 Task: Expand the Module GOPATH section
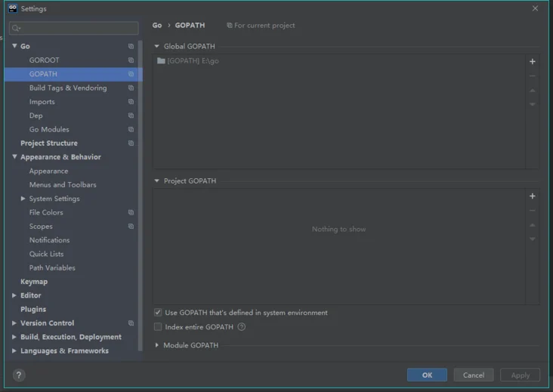[156, 345]
